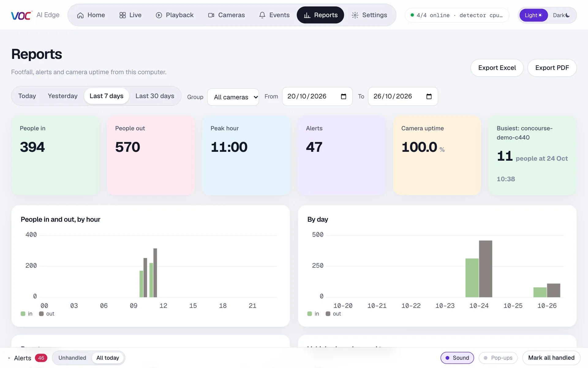
Task: Switch to Light theme
Action: coord(533,15)
